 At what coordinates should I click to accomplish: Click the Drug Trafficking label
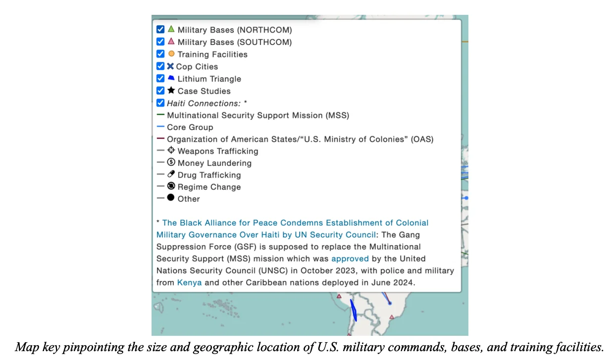click(x=209, y=175)
